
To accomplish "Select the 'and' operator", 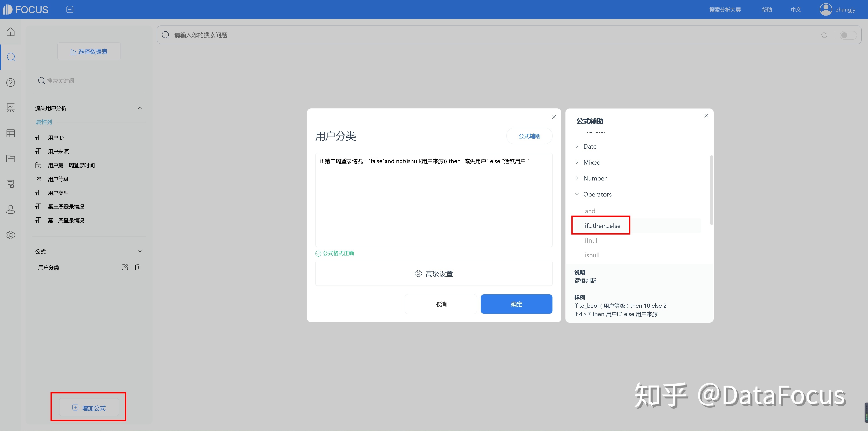I will click(x=590, y=211).
